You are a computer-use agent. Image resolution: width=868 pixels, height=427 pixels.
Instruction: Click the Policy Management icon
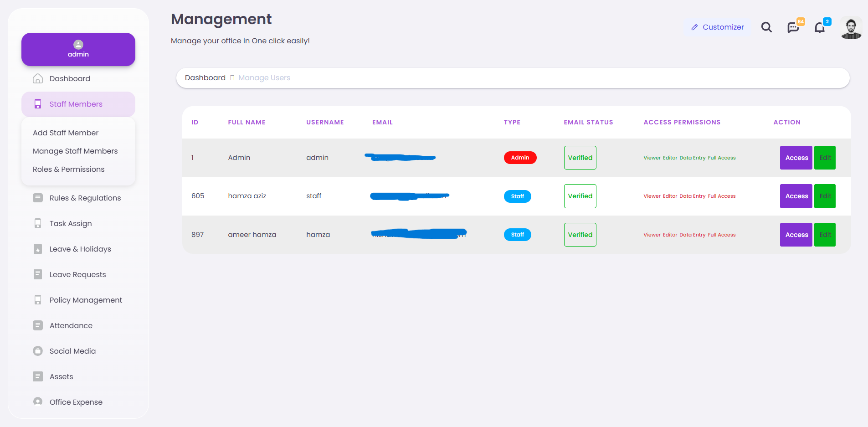(38, 300)
